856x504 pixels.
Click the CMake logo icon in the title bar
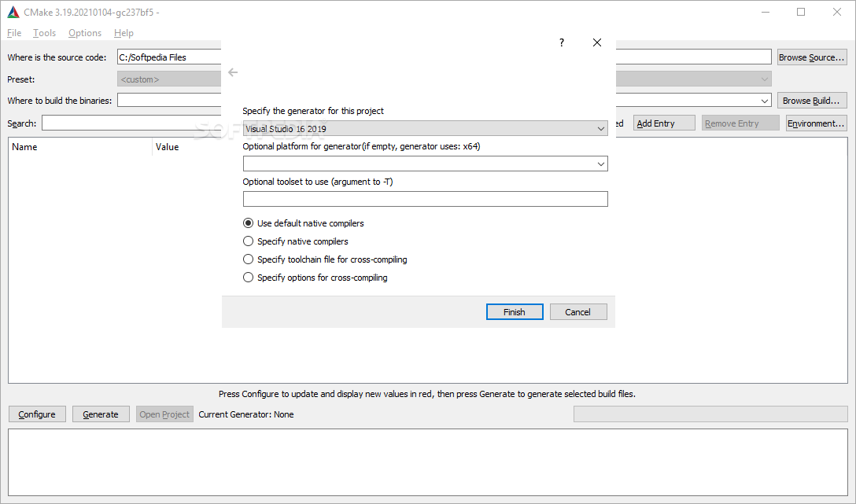[13, 12]
